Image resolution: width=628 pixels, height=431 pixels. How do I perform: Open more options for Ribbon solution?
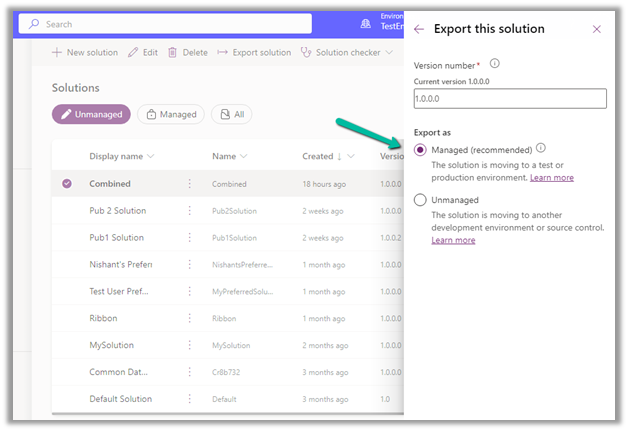(189, 318)
